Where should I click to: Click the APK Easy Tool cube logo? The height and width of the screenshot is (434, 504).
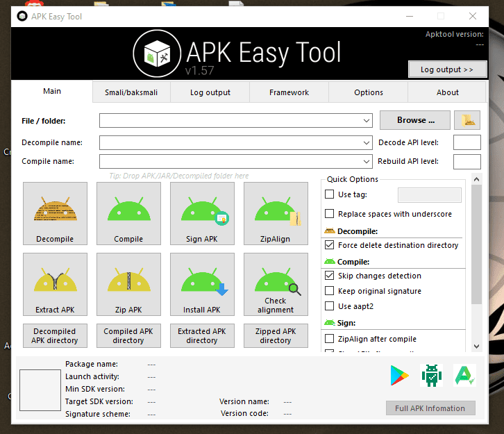pos(157,53)
